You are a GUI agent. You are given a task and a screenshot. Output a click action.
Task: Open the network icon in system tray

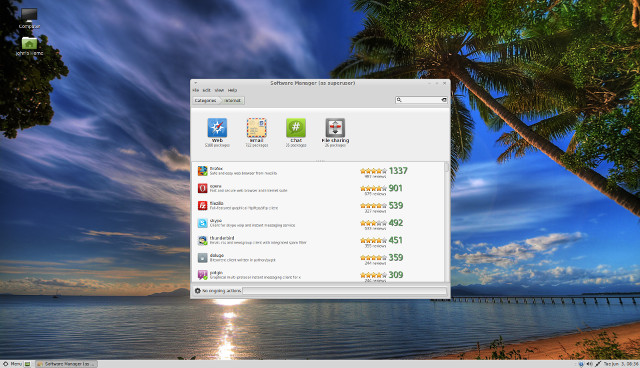pos(598,364)
